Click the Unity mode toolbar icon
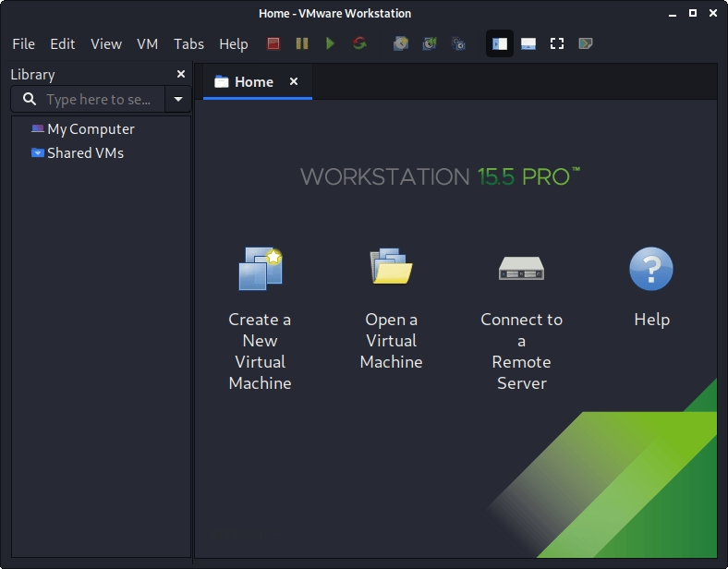728x569 pixels. coord(585,43)
